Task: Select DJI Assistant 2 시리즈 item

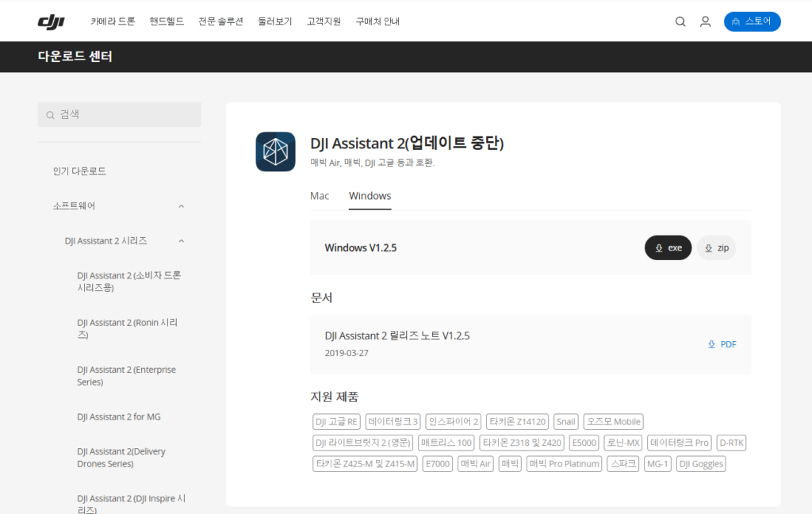Action: 105,241
